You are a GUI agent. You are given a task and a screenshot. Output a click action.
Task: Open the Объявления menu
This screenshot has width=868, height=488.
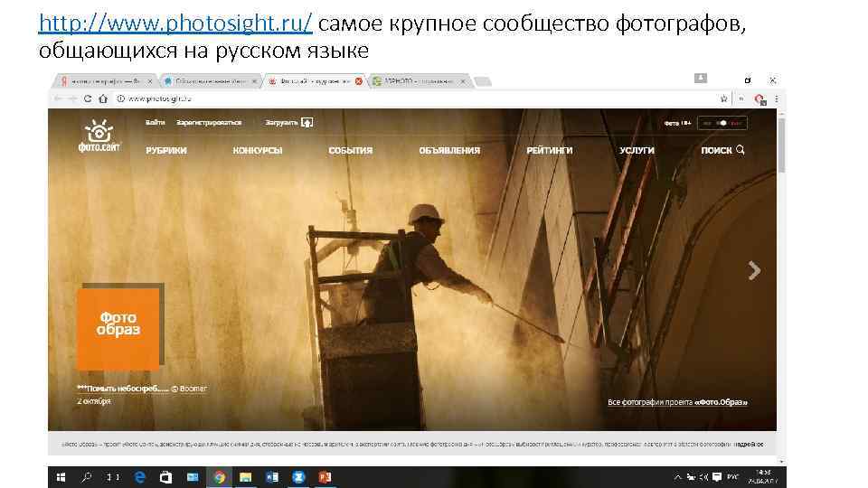449,151
